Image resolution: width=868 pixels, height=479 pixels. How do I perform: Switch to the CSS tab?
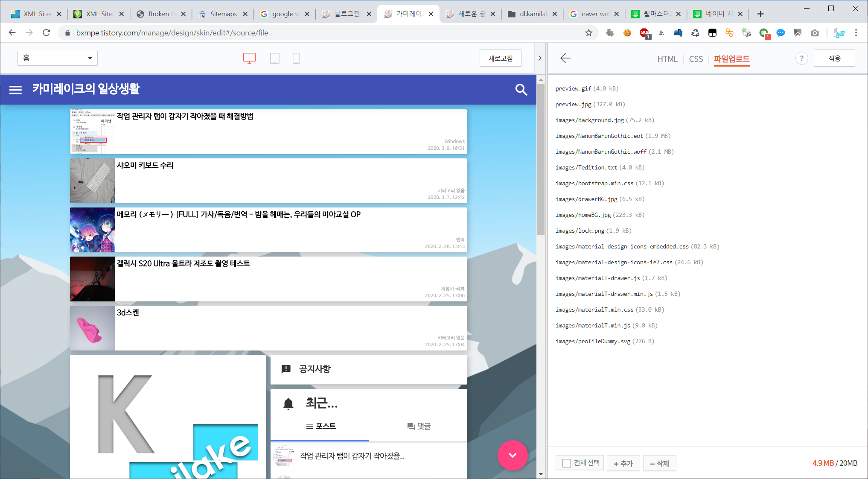(696, 59)
